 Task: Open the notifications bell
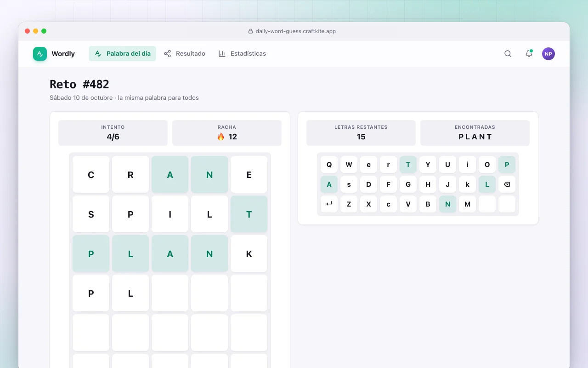coord(529,54)
